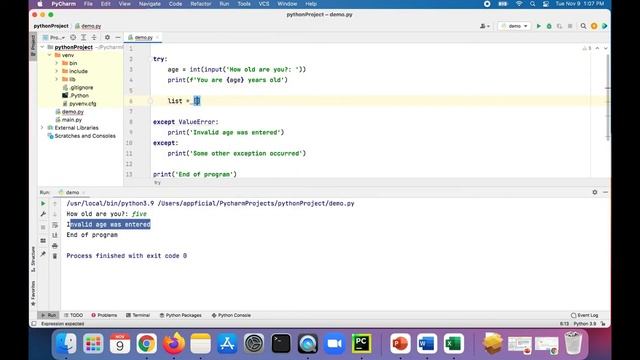Click the user account icon in toolbar
The width and height of the screenshot is (640, 360).
pos(484,26)
